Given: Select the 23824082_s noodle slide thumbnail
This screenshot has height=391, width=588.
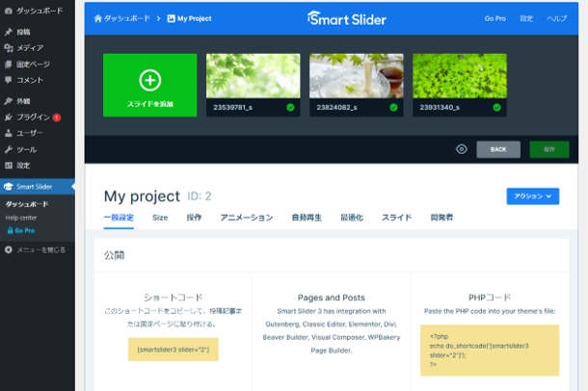Looking at the screenshot, I should (x=357, y=76).
